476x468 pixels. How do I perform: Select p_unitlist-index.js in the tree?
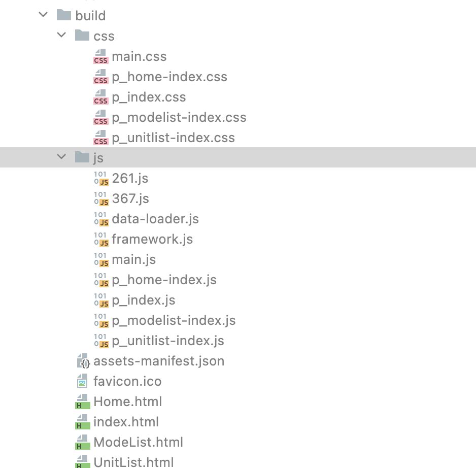tap(167, 341)
